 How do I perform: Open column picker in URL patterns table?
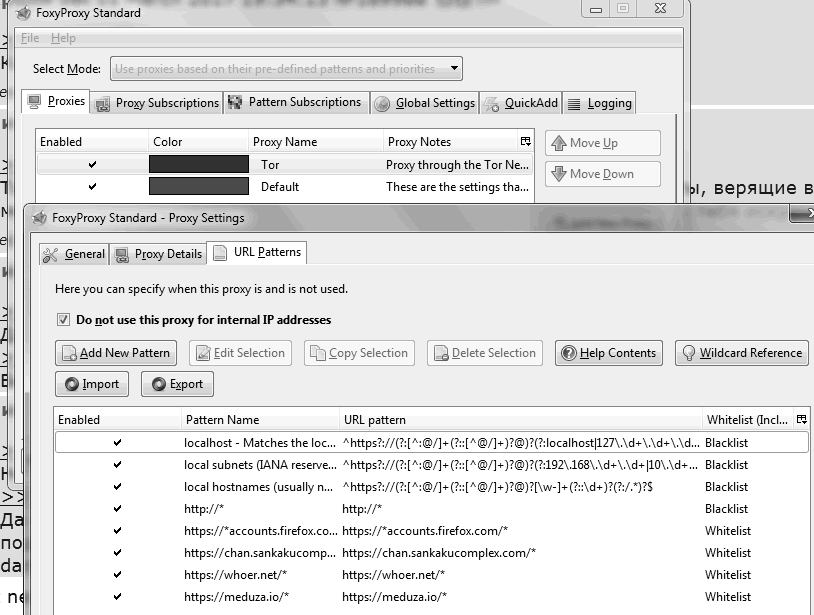coord(802,419)
